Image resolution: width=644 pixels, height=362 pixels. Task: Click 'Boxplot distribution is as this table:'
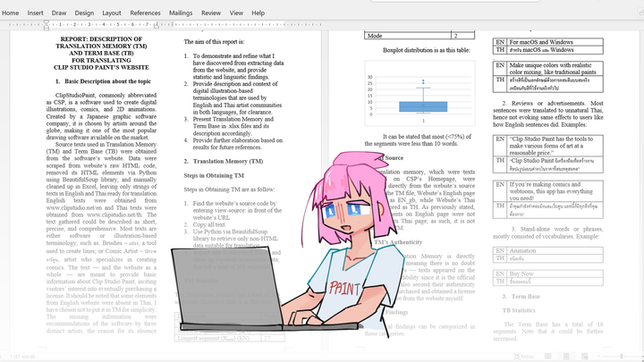pyautogui.click(x=427, y=50)
